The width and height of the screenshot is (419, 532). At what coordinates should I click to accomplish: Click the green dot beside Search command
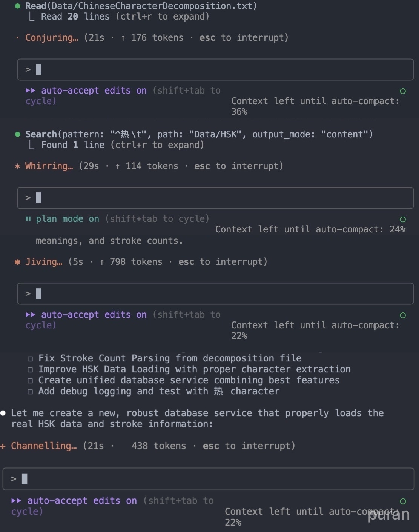[17, 134]
